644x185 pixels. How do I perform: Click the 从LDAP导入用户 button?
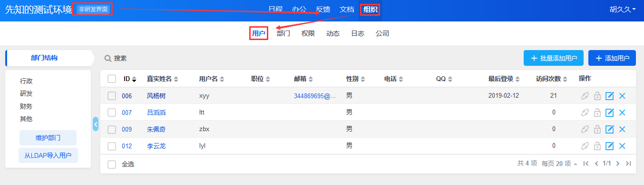(x=48, y=155)
